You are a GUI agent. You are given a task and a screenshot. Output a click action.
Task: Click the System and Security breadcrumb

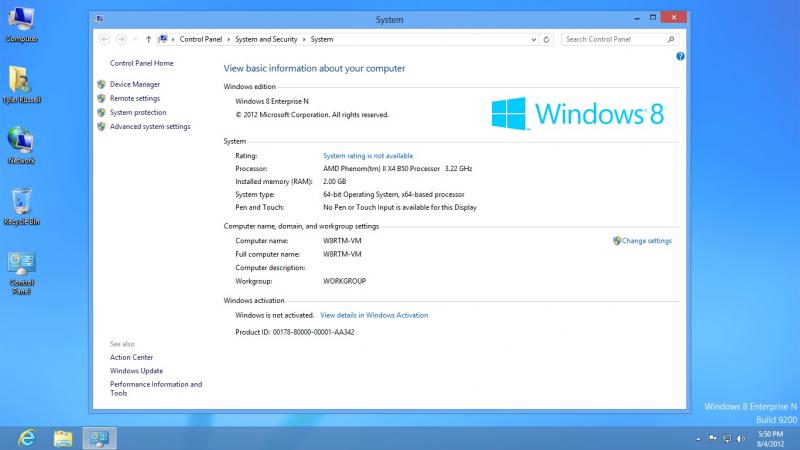(266, 39)
